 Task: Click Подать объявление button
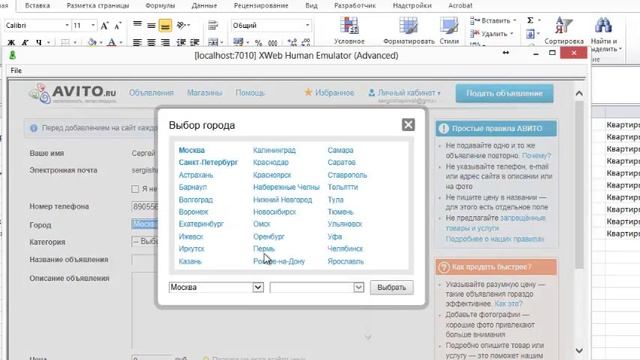pos(504,93)
